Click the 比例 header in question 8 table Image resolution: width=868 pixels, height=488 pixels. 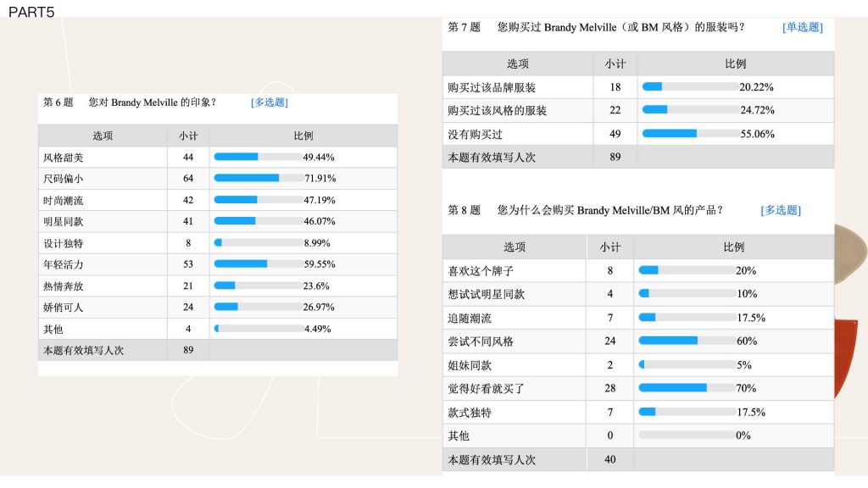point(733,247)
